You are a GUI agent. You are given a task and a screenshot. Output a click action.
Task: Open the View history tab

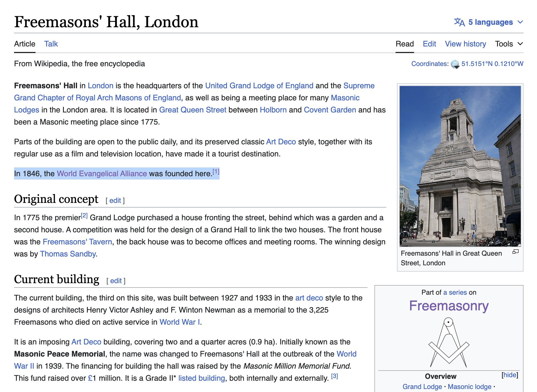pos(465,44)
